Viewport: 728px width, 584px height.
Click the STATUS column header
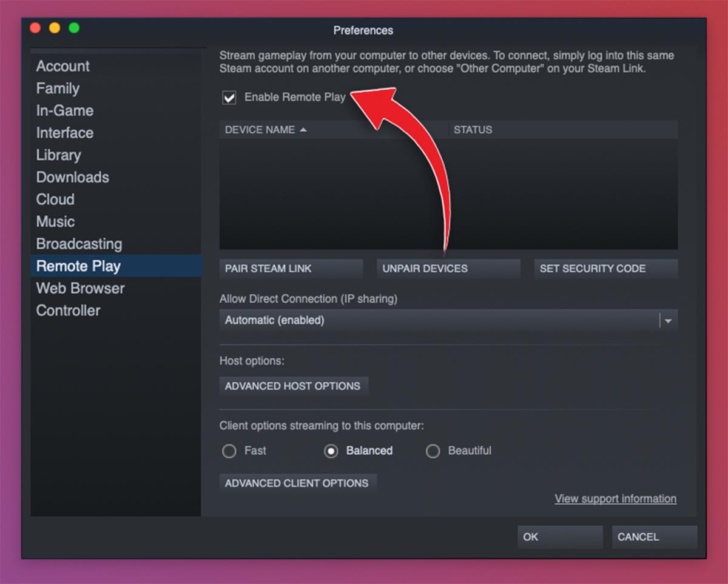(x=563, y=130)
